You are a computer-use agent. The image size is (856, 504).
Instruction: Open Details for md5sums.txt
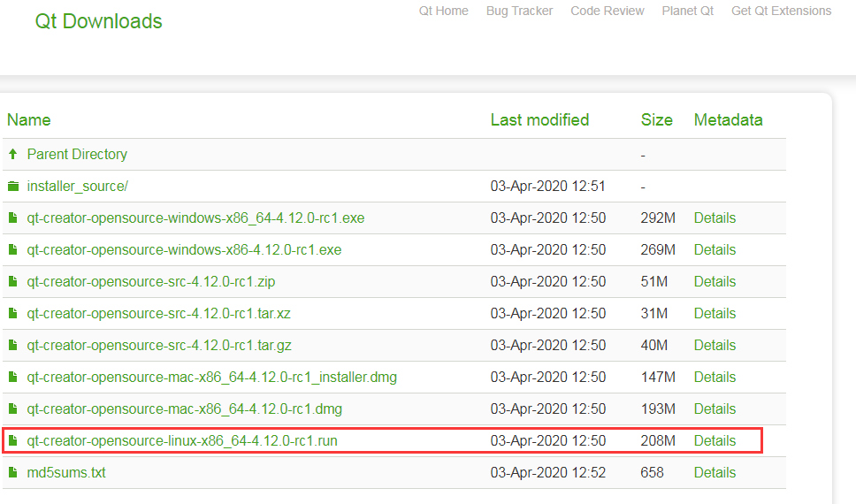click(x=715, y=472)
